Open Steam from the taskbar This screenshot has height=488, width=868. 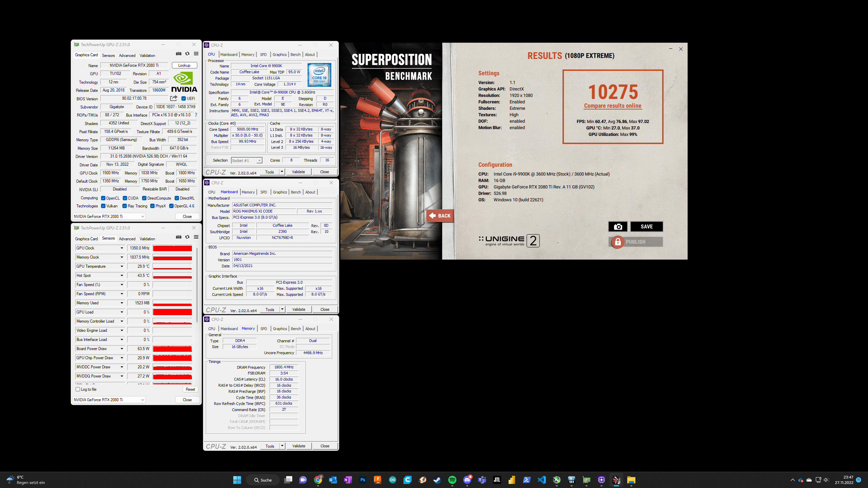tap(437, 480)
